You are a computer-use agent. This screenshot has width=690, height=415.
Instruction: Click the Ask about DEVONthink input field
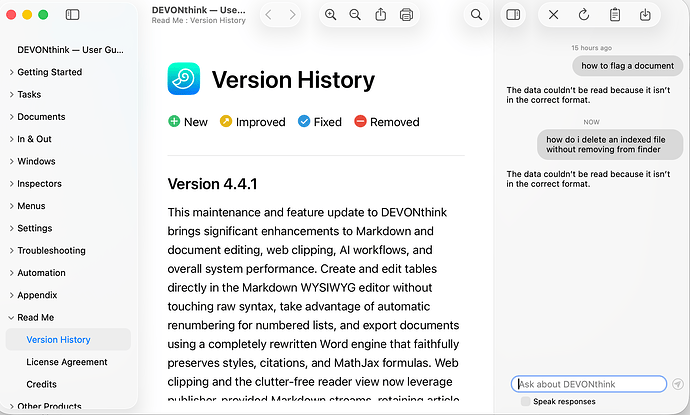pos(589,384)
